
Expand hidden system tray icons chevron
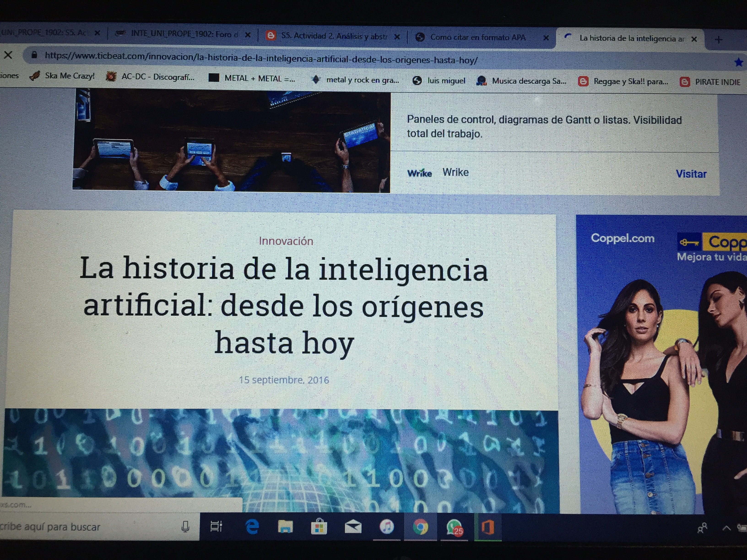point(726,528)
